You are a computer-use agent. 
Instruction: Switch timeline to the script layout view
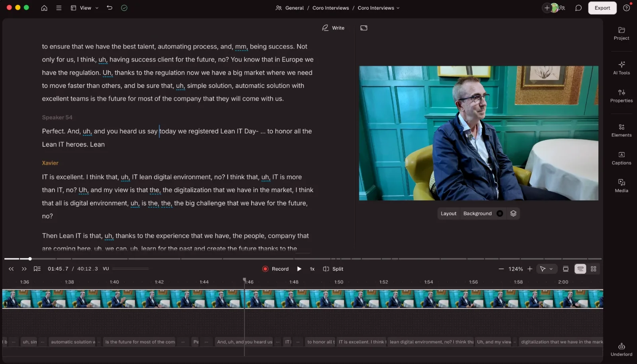tap(580, 269)
